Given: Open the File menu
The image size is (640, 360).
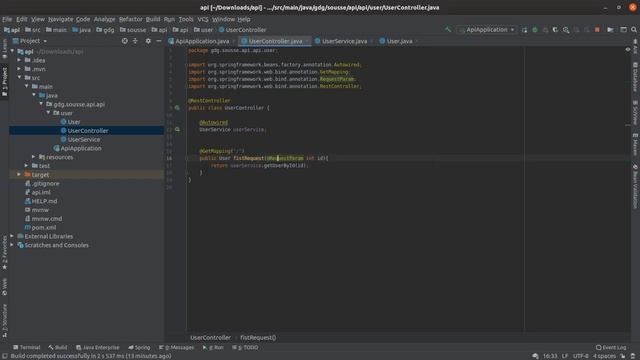Looking at the screenshot, I should (x=7, y=19).
